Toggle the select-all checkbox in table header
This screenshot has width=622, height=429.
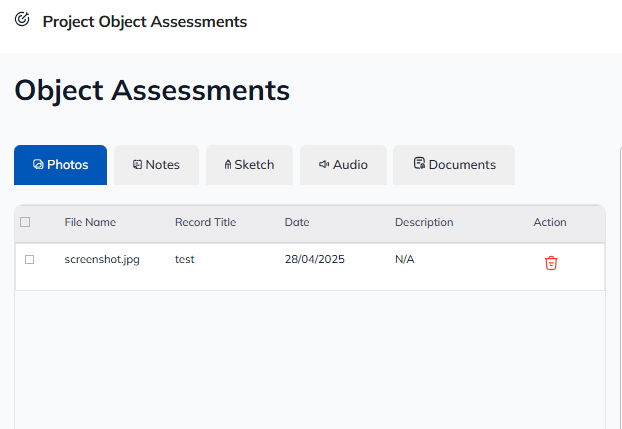point(25,223)
